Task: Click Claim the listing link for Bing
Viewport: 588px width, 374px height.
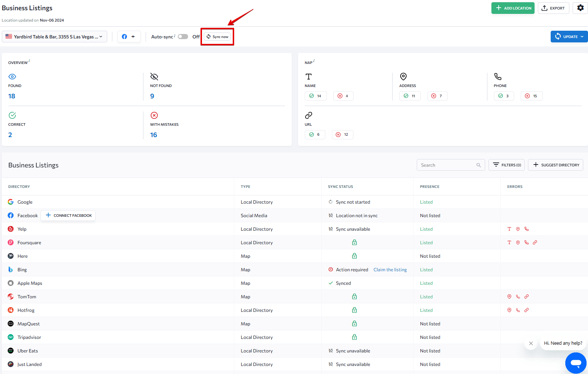Action: pyautogui.click(x=390, y=270)
